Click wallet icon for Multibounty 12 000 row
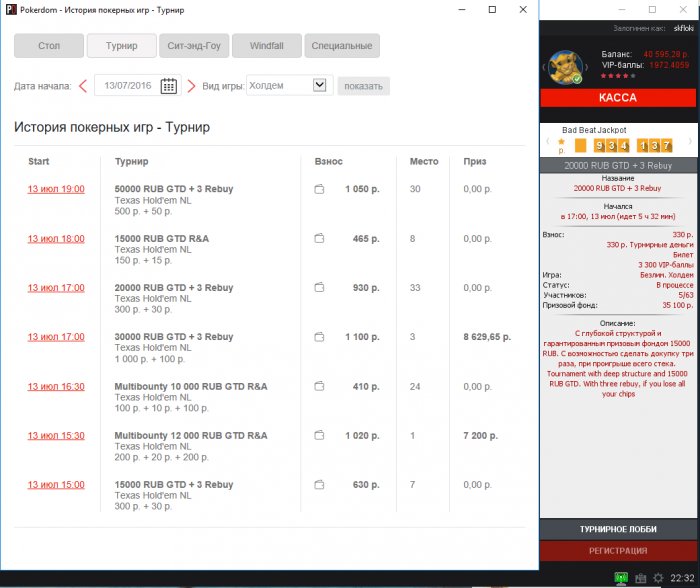 coord(319,435)
